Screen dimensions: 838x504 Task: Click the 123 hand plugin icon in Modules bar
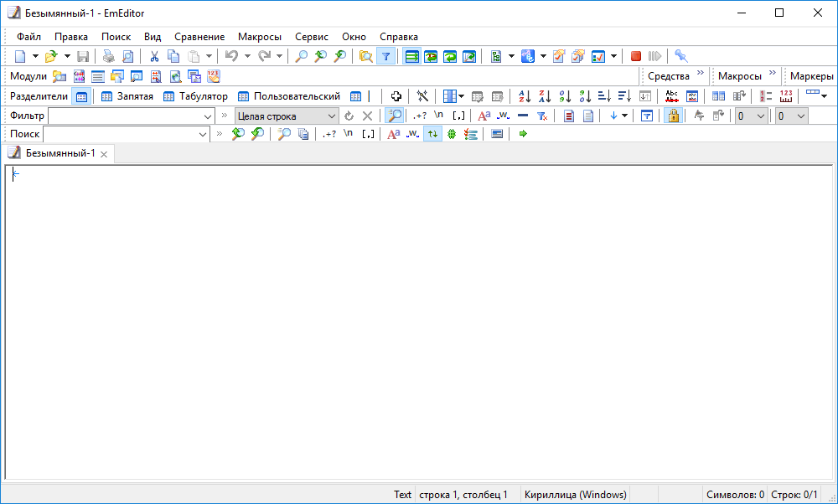coord(214,76)
